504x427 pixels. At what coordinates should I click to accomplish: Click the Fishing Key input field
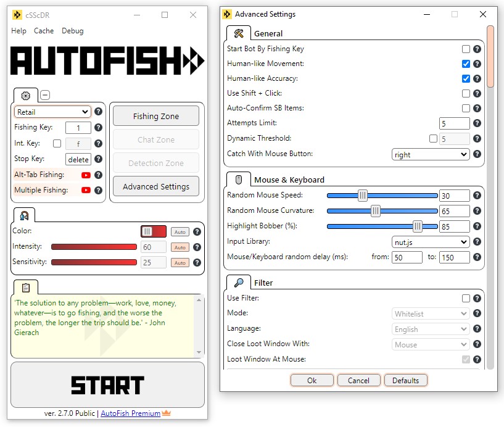point(78,128)
